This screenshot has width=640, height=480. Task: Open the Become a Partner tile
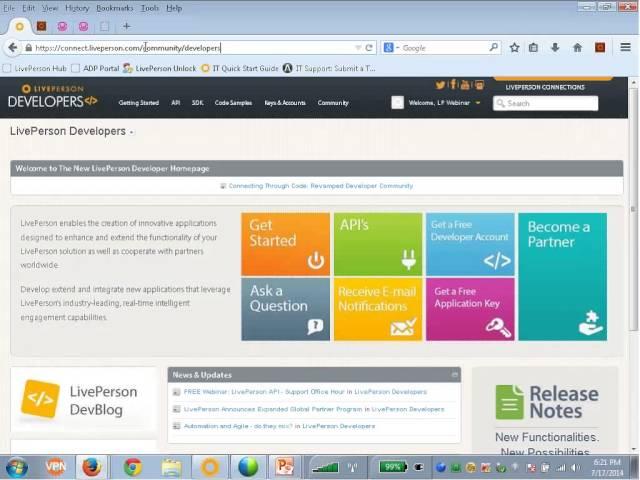[562, 277]
